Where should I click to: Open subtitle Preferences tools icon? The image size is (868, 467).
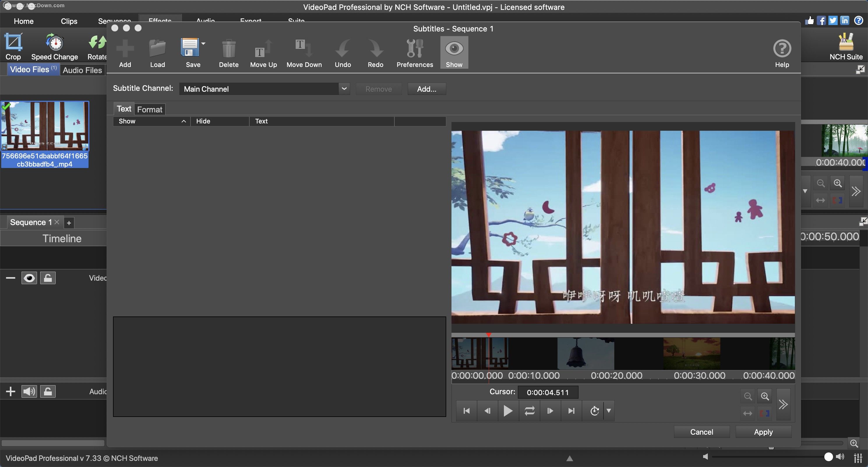[415, 49]
